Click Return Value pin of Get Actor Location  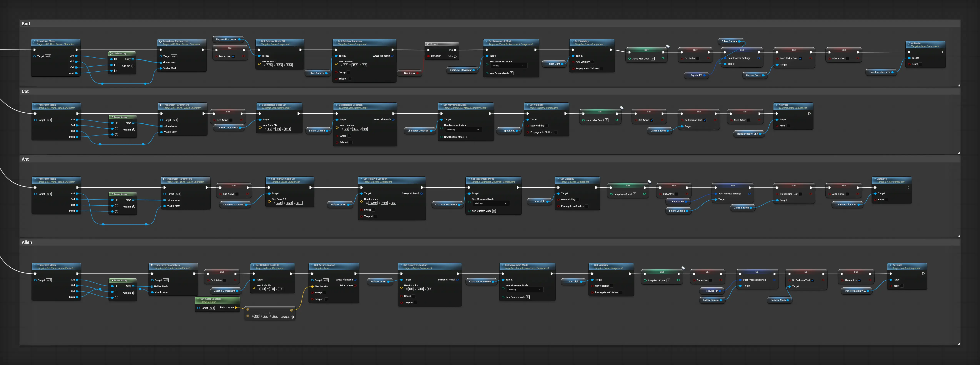pyautogui.click(x=236, y=307)
